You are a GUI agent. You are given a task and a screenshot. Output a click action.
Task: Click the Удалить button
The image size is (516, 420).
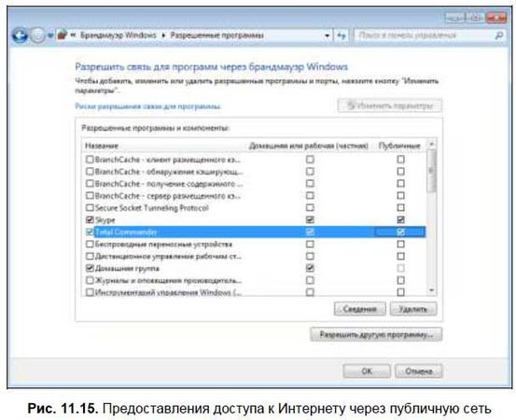pyautogui.click(x=413, y=309)
